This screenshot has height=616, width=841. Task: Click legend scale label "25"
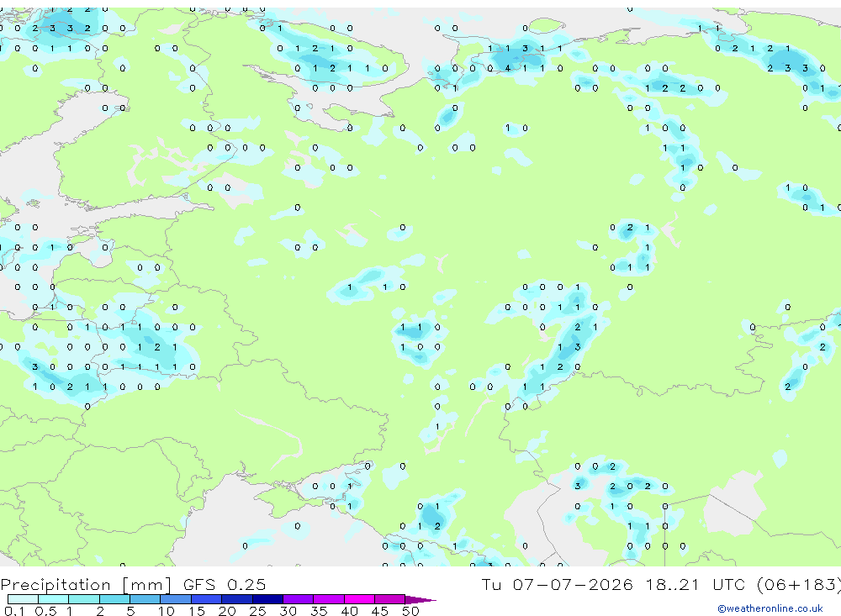[257, 611]
